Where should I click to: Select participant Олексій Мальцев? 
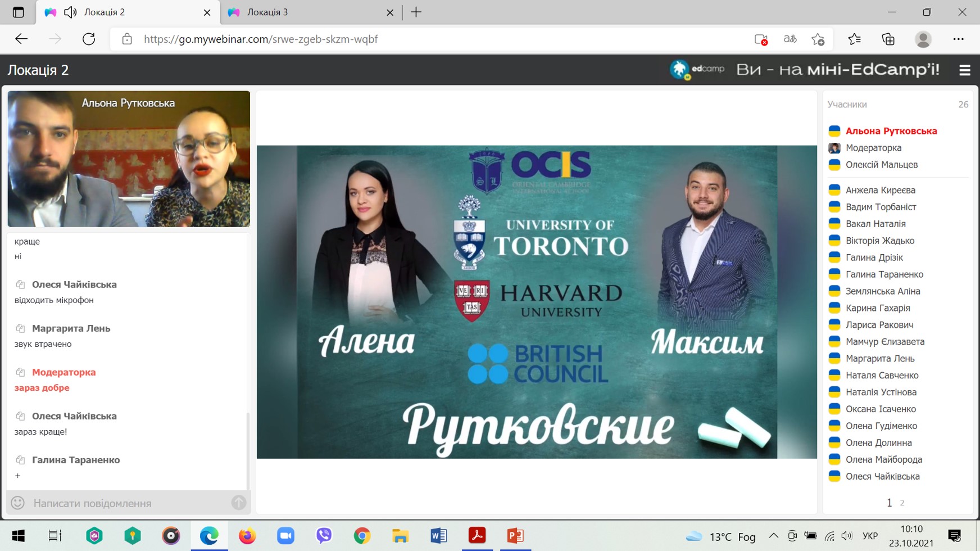tap(882, 165)
